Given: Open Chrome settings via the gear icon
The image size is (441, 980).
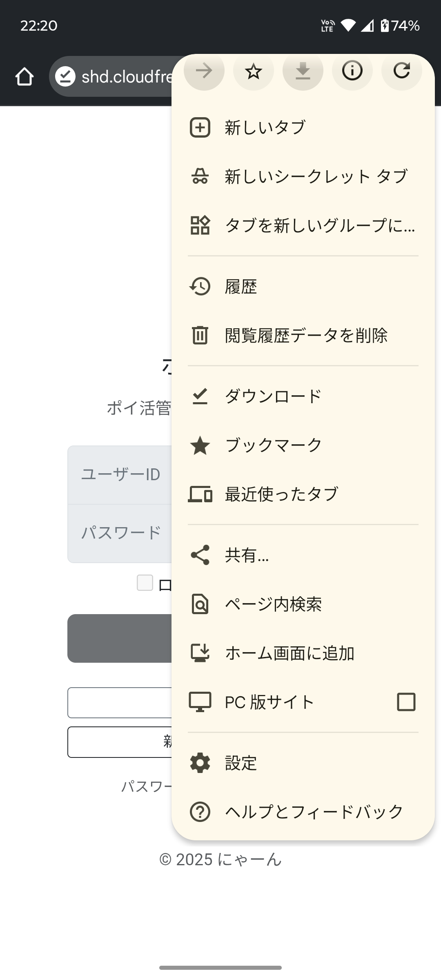Looking at the screenshot, I should point(200,763).
